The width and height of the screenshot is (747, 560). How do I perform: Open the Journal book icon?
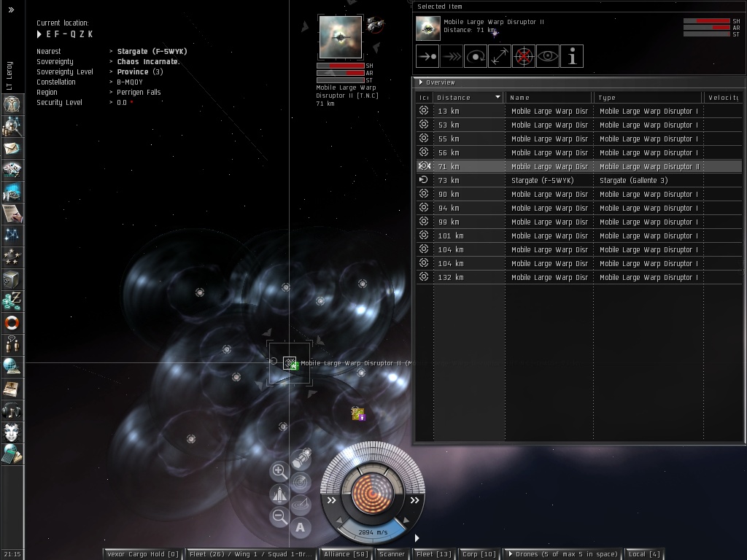[12, 389]
